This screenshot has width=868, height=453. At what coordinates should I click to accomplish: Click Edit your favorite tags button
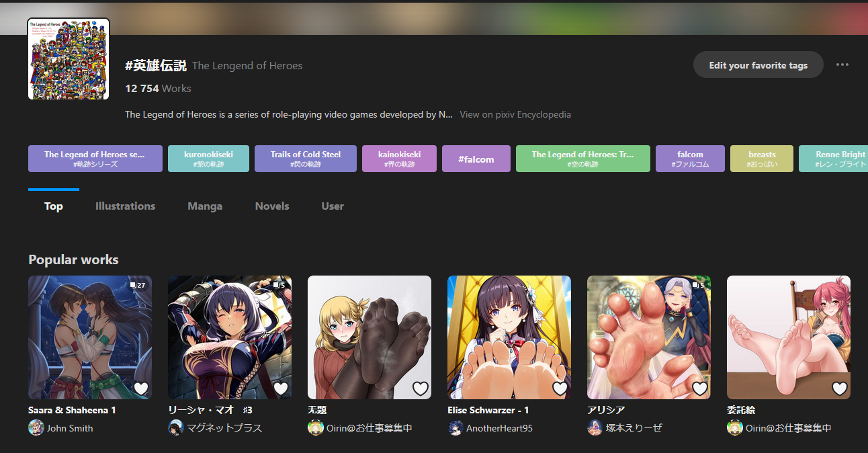pos(758,65)
